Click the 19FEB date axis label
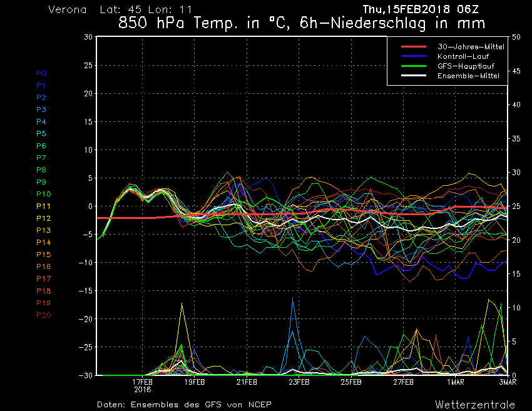Viewport: 532px width, 411px height. (x=195, y=382)
